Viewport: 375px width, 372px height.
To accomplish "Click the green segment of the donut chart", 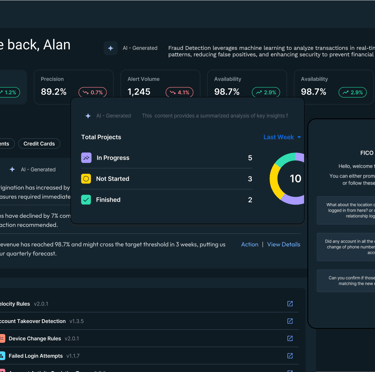I will pyautogui.click(x=285, y=159).
